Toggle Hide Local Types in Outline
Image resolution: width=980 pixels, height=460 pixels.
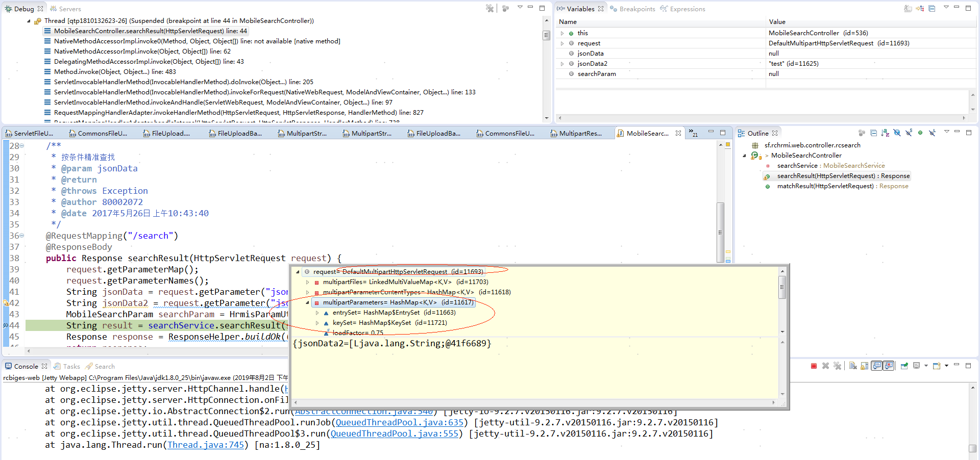point(932,133)
